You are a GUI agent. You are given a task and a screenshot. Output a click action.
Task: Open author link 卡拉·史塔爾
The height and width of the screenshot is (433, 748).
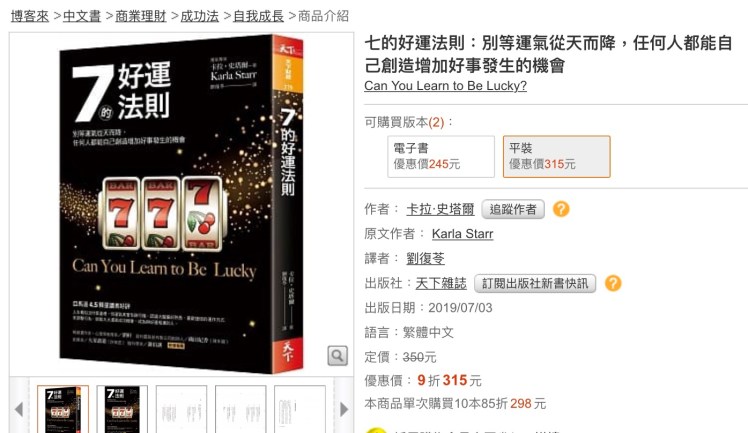point(440,209)
